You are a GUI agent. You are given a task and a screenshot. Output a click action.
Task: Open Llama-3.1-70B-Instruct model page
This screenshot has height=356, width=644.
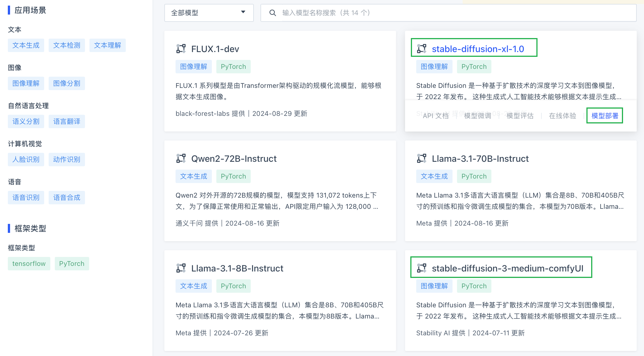click(480, 159)
